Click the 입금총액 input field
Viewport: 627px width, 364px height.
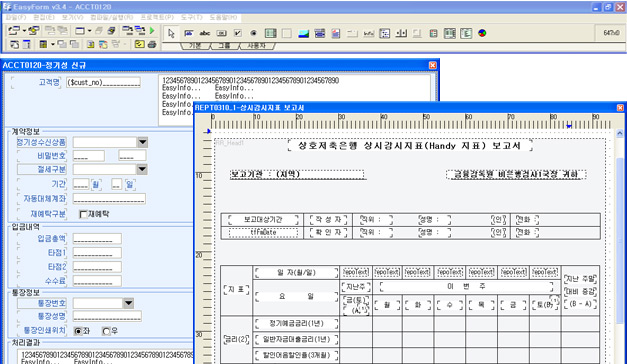pyautogui.click(x=97, y=239)
